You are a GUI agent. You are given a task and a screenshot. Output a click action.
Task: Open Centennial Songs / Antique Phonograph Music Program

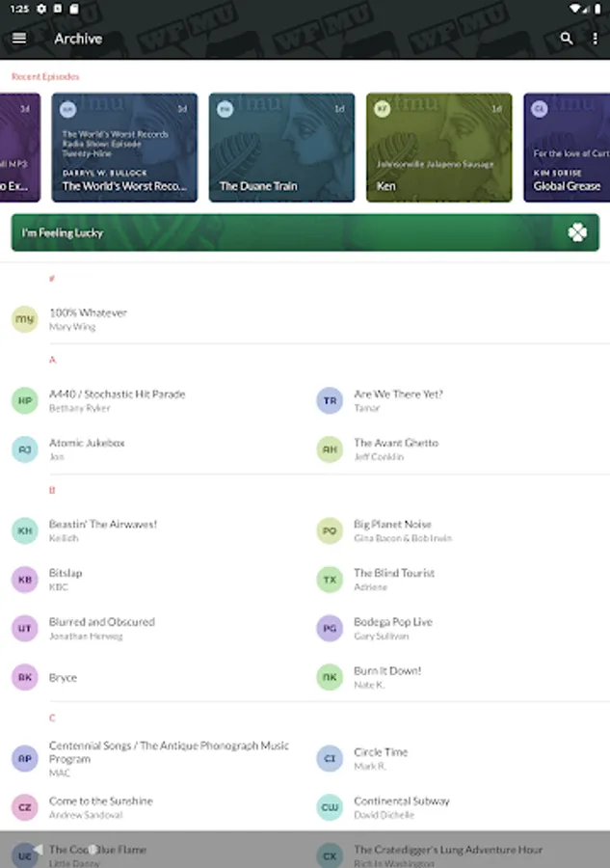click(152, 758)
